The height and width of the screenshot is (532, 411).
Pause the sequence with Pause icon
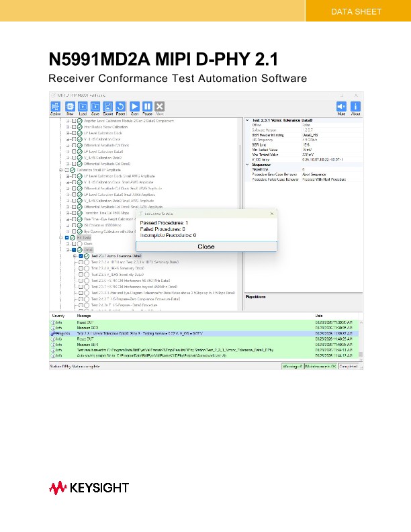point(147,107)
